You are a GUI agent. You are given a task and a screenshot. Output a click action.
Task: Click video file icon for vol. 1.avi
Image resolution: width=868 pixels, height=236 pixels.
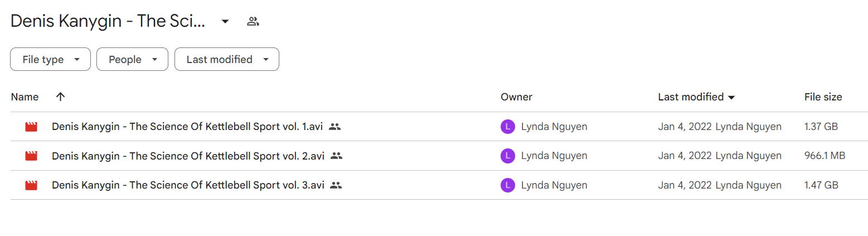click(x=31, y=127)
